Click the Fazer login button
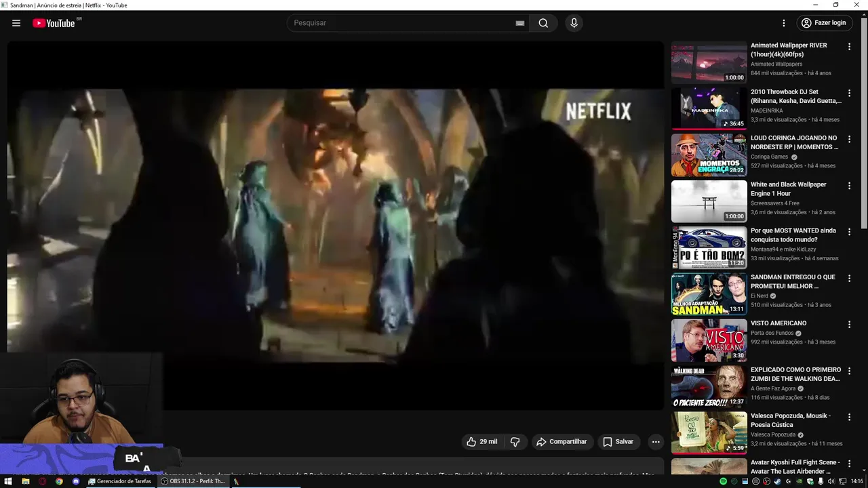This screenshot has width=868, height=488. pyautogui.click(x=824, y=23)
